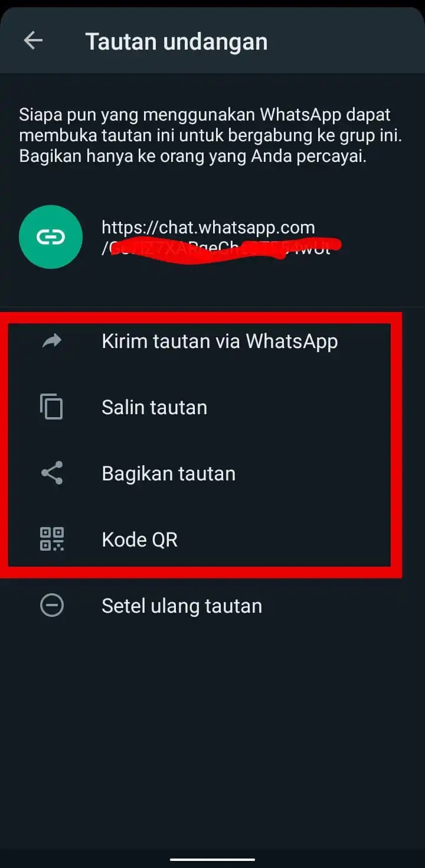425x868 pixels.
Task: Tap the empty dark area below Setel ulang
Action: coord(212,739)
